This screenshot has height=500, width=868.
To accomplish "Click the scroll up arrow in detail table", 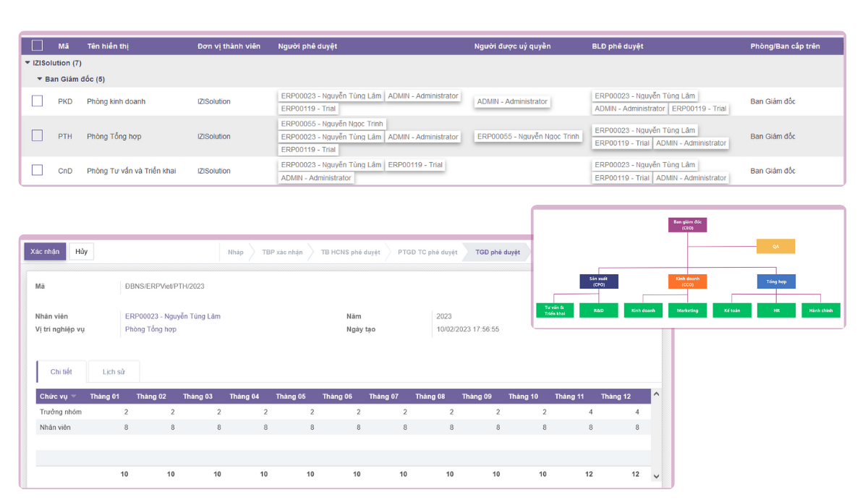I will click(656, 394).
